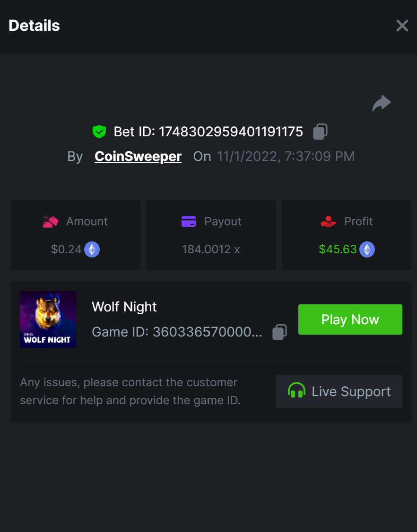Click the green headset icon
This screenshot has width=417, height=532.
(x=296, y=391)
